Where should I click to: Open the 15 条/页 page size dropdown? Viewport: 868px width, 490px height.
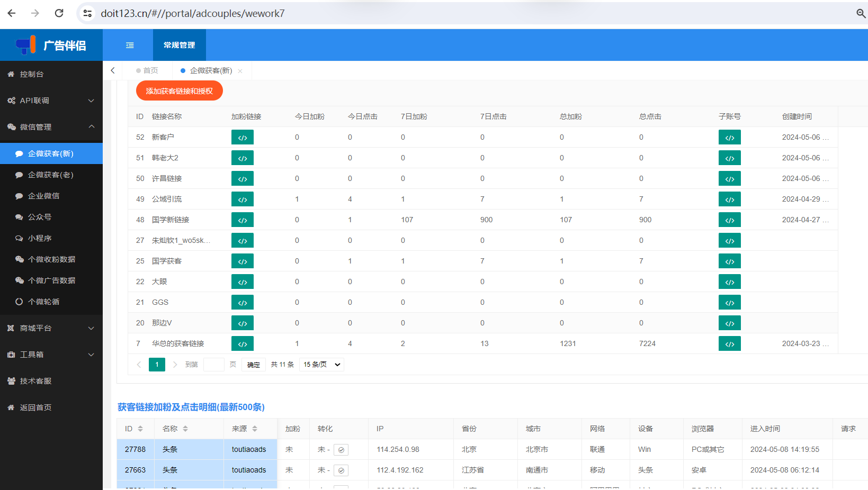pos(321,365)
